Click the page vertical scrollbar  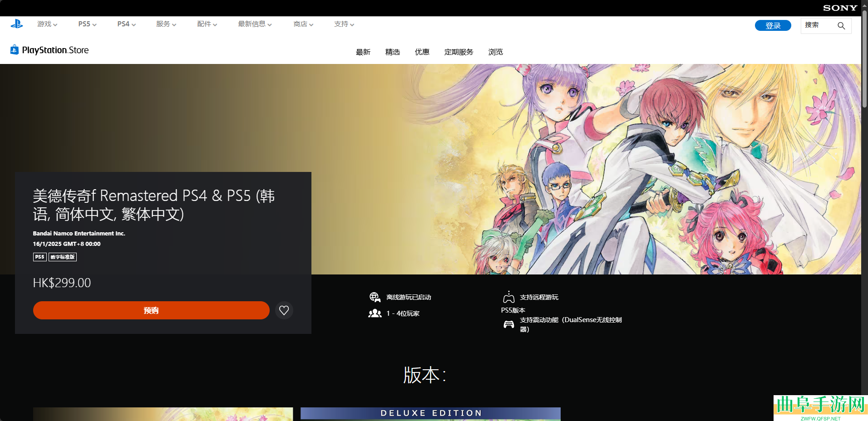864,59
